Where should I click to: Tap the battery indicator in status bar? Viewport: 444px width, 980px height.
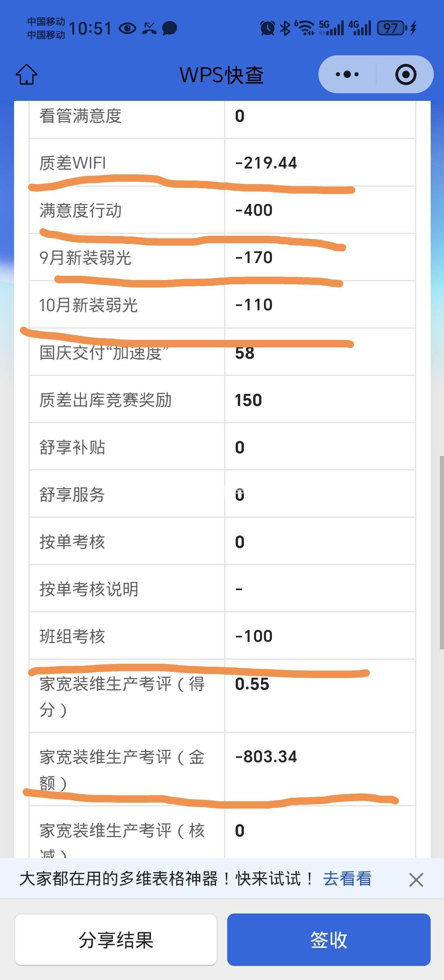[391, 28]
